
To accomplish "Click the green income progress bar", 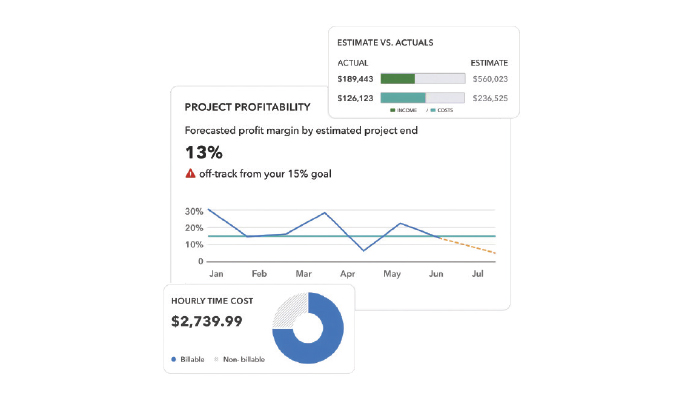I will (x=398, y=78).
